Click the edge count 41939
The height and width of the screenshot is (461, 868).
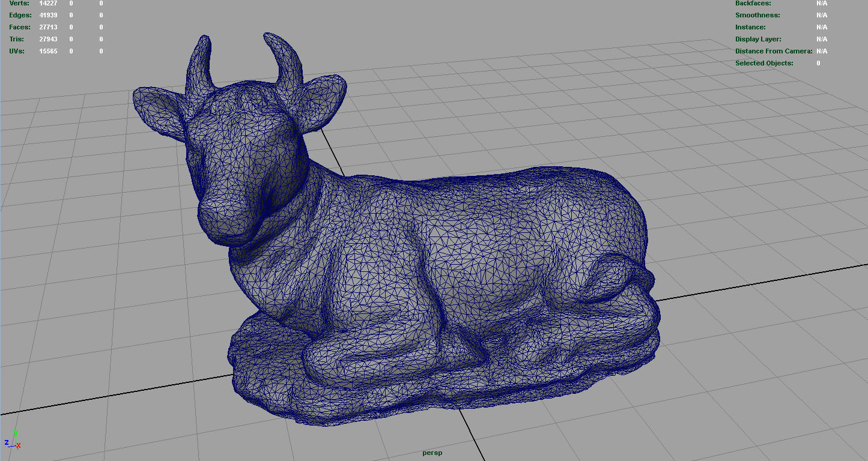pos(48,15)
